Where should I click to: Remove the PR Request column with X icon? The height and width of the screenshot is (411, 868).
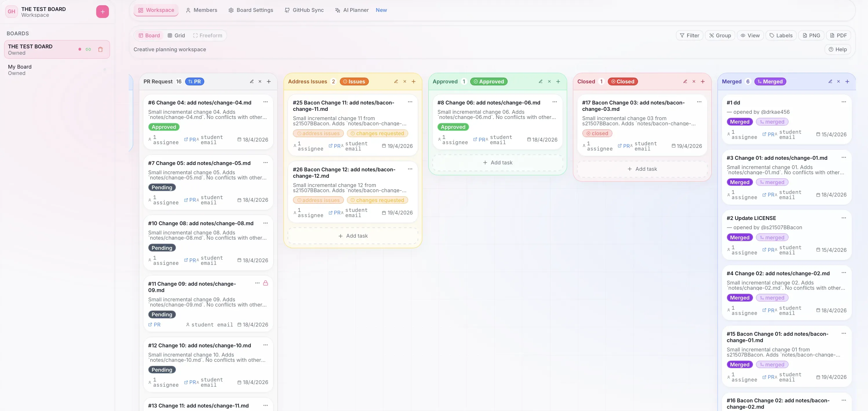260,81
